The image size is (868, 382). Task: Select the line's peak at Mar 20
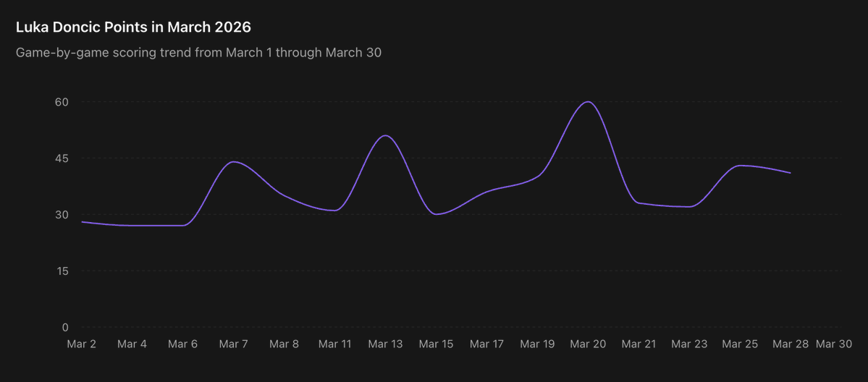[588, 102]
